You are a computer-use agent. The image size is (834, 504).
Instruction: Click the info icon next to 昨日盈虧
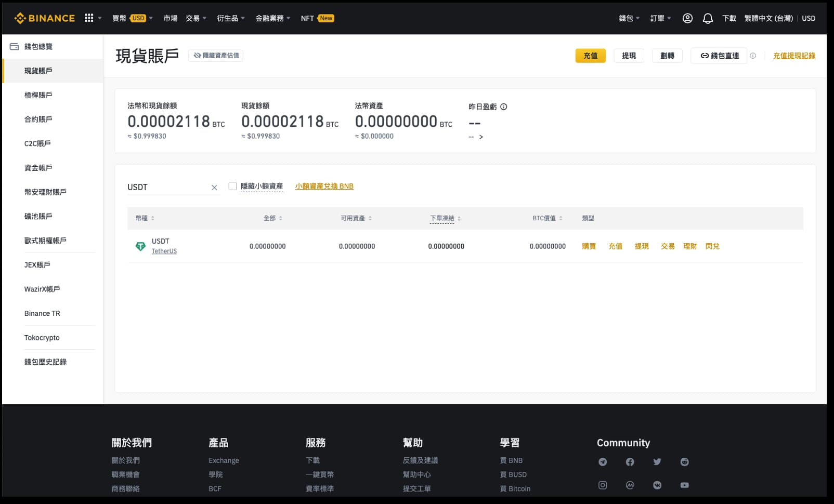(503, 107)
